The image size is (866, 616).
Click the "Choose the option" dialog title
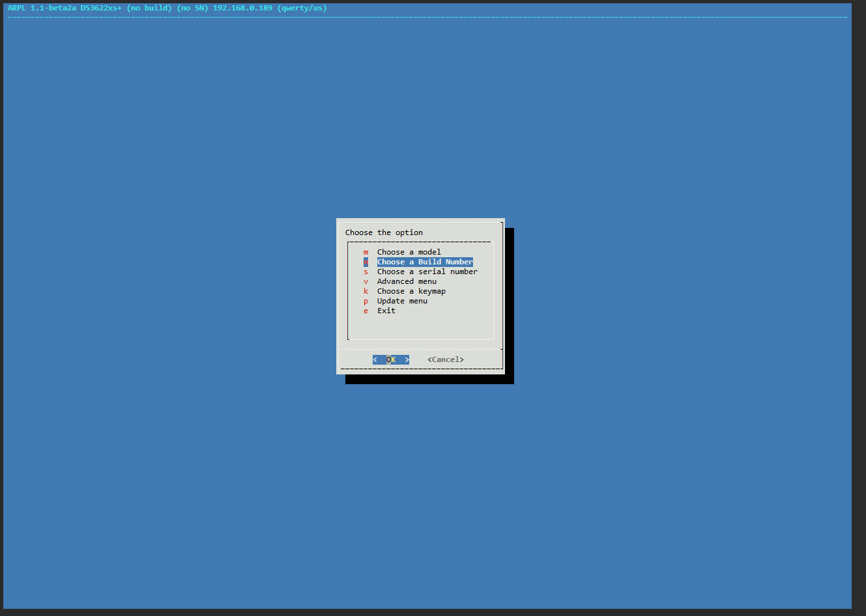coord(384,232)
